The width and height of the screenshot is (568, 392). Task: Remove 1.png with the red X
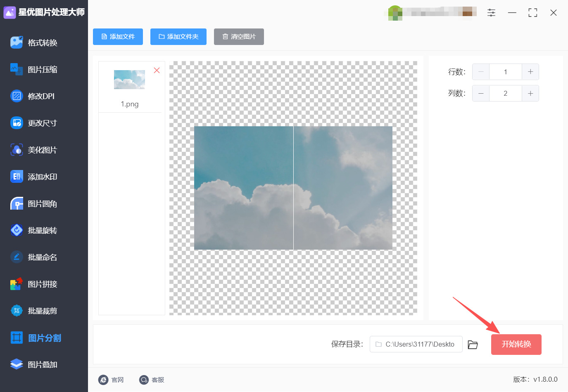(x=157, y=70)
